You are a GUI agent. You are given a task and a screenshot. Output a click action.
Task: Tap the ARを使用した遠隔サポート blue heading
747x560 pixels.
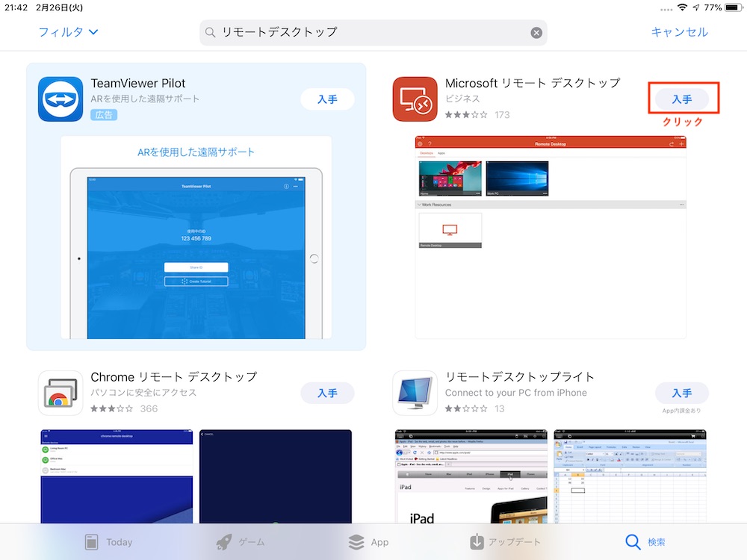pos(196,152)
